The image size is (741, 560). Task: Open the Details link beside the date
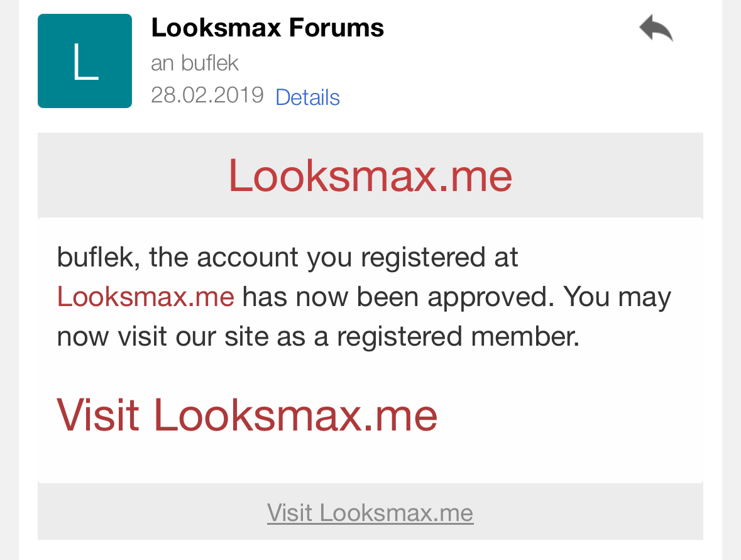click(x=307, y=97)
